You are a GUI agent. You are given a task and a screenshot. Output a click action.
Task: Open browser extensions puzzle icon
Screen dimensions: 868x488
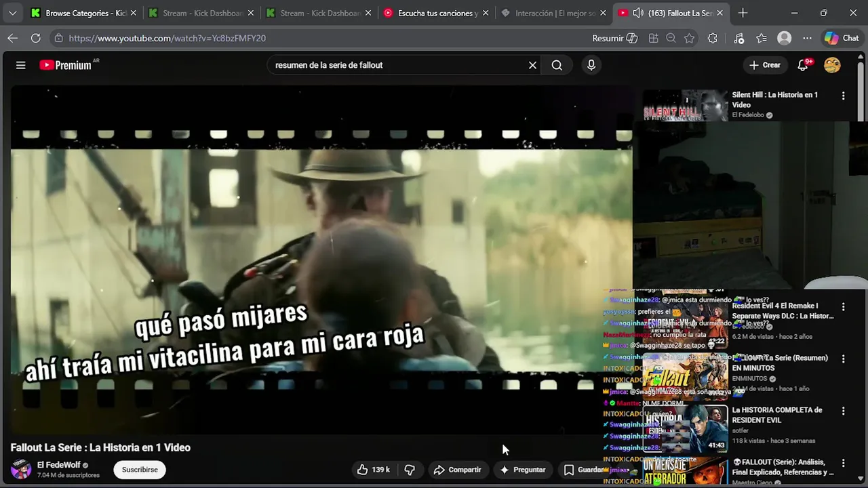click(712, 39)
